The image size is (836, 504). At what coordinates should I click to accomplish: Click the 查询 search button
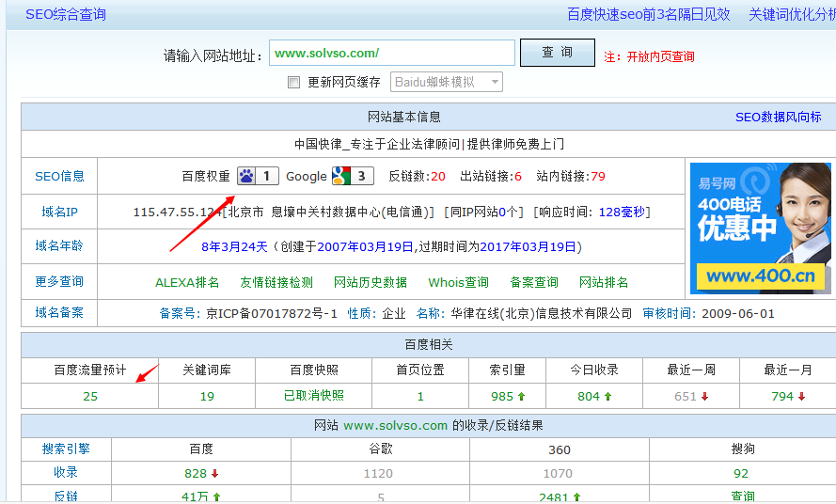557,53
